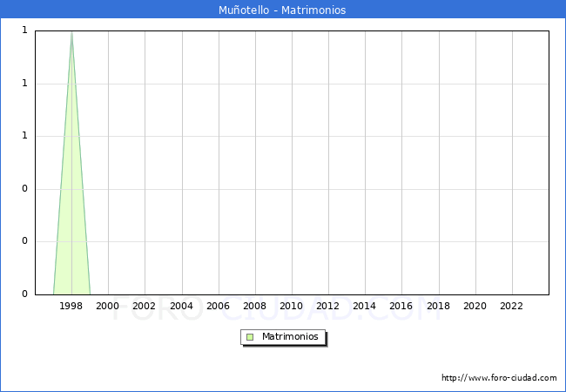The width and height of the screenshot is (566, 392).
Task: Select the 2008 x-axis tick label
Action: click(x=254, y=307)
